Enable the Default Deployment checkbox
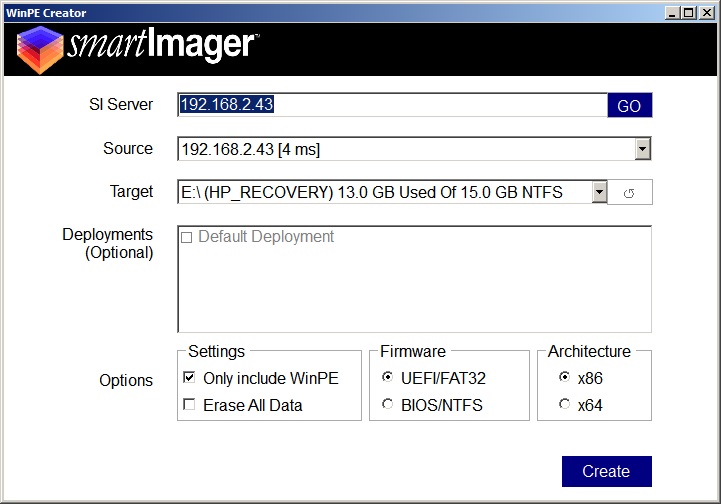The height and width of the screenshot is (504, 721). pos(187,238)
